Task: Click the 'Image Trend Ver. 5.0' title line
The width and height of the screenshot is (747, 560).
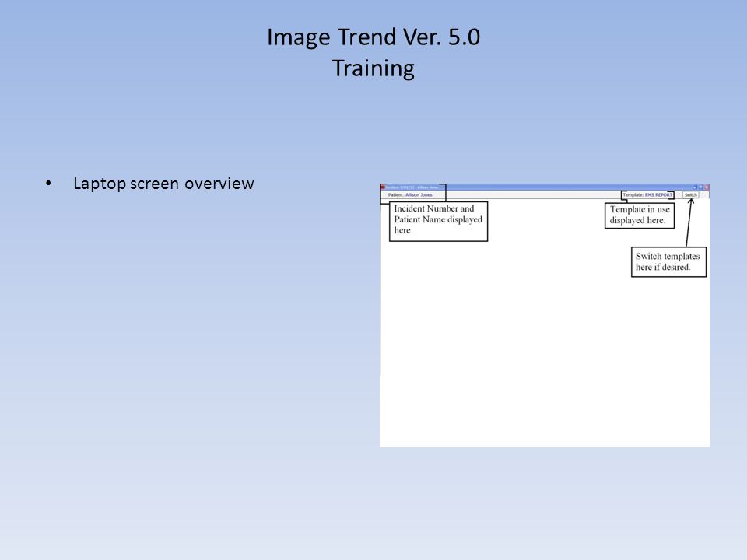Action: pos(373,37)
